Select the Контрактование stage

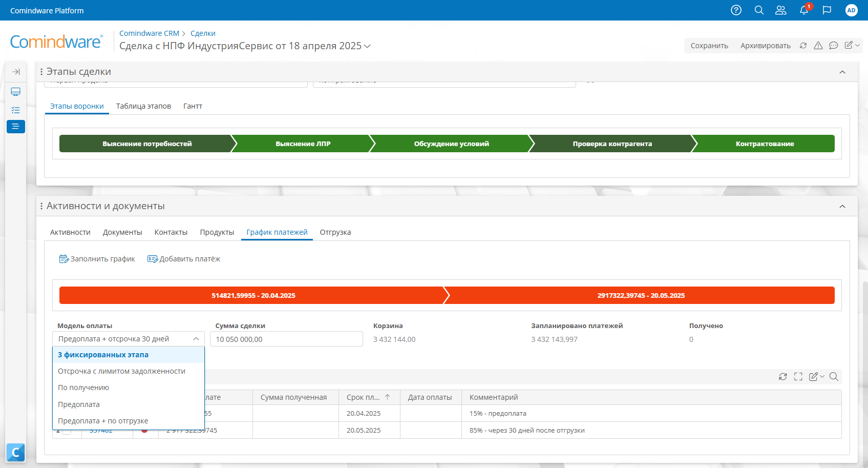click(765, 144)
